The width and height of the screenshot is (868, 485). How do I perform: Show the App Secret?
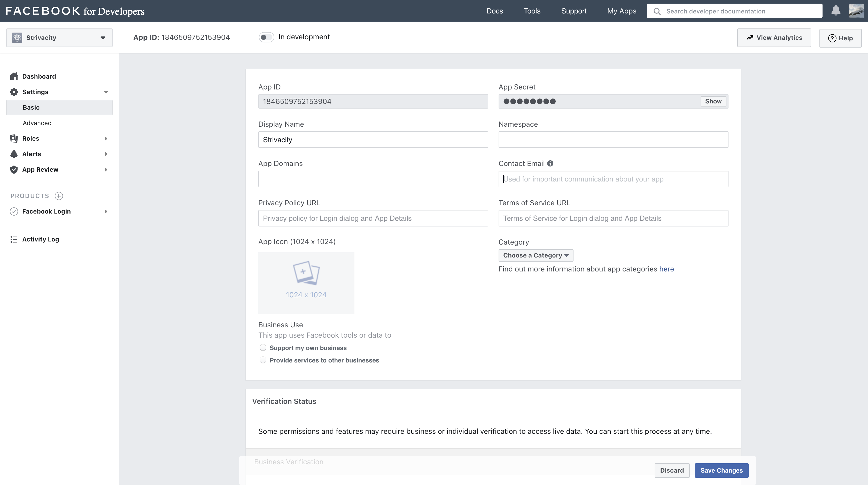click(713, 101)
